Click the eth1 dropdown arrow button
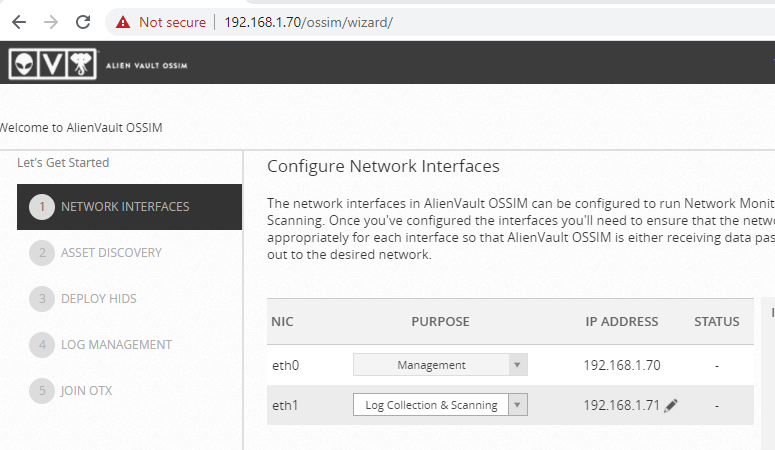The height and width of the screenshot is (450, 775). pyautogui.click(x=517, y=405)
